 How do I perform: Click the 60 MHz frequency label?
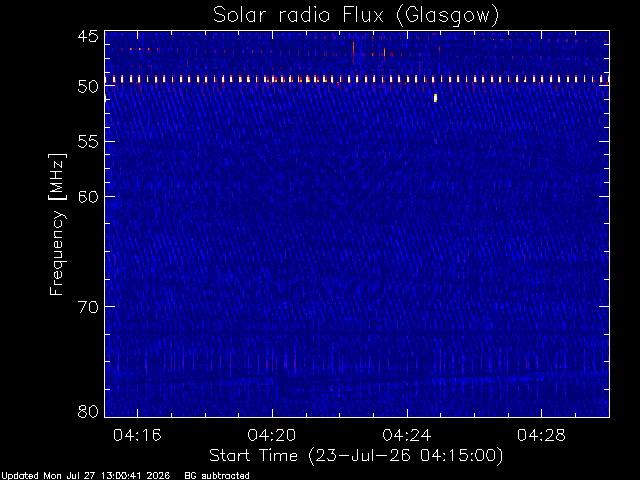click(x=88, y=197)
